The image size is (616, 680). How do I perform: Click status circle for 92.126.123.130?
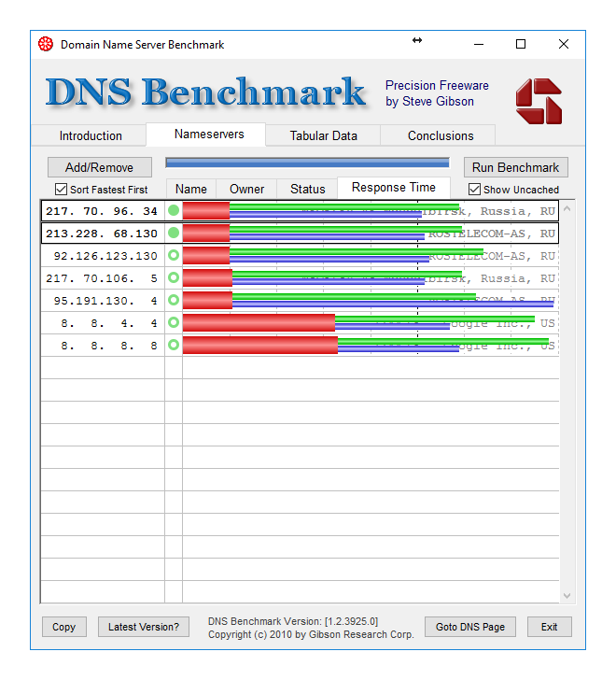[x=174, y=255]
